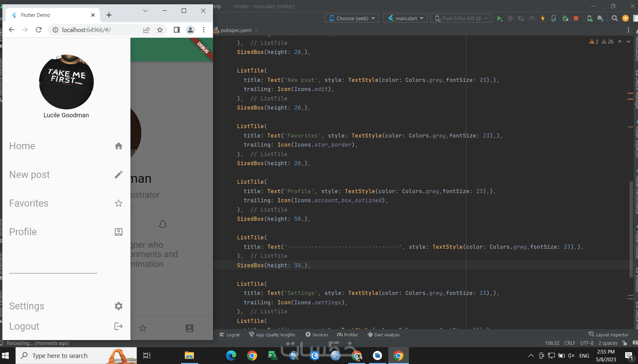Image resolution: width=638 pixels, height=364 pixels.
Task: Select the Logout drawer item
Action: (x=66, y=326)
